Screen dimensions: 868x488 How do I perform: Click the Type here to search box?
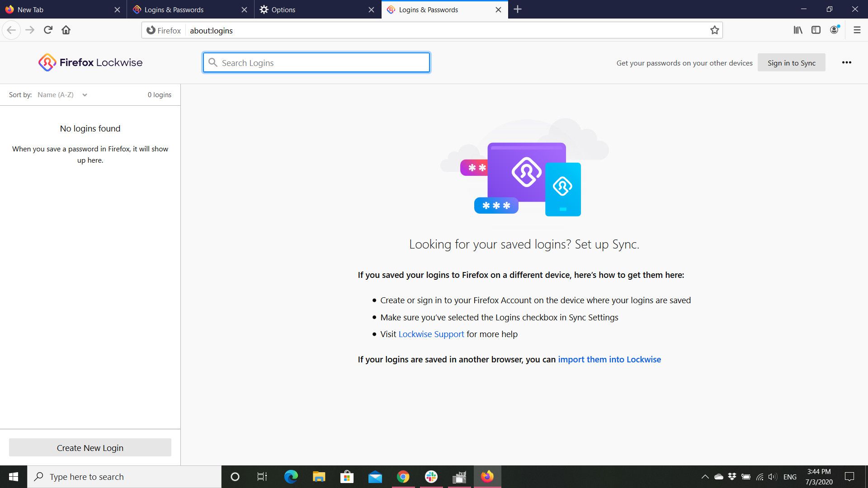pyautogui.click(x=124, y=477)
